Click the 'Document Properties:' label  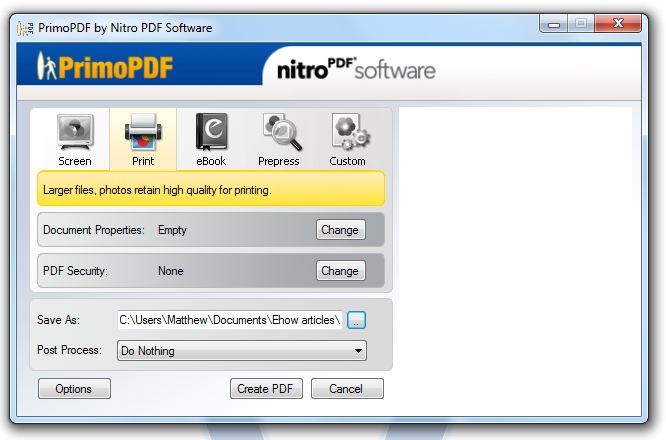[93, 230]
